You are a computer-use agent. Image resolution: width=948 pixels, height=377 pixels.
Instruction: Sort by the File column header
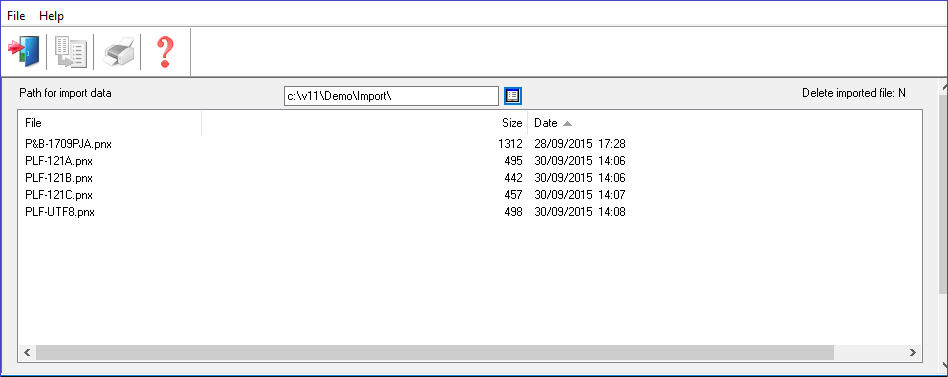110,123
